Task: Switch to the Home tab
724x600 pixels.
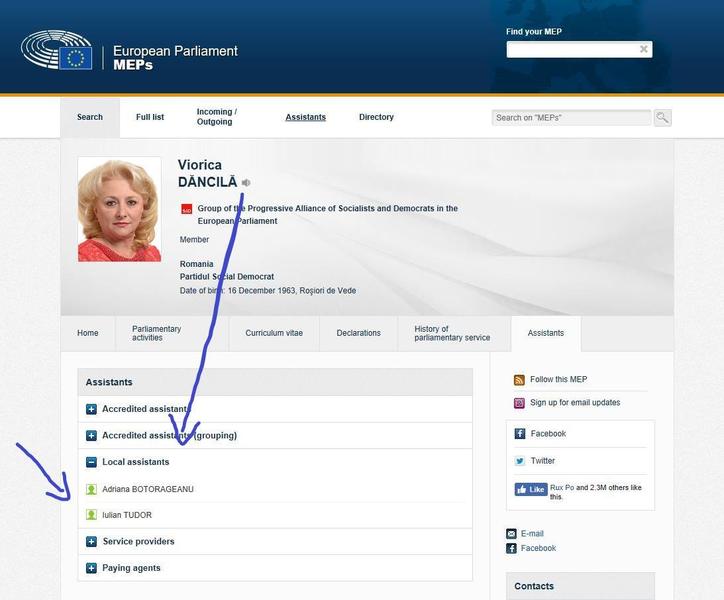Action: click(88, 333)
